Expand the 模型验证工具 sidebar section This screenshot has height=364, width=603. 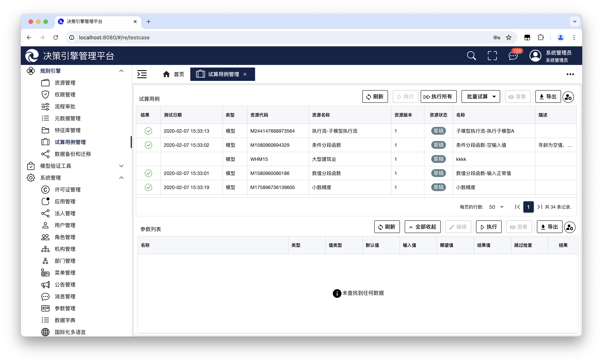tap(121, 166)
